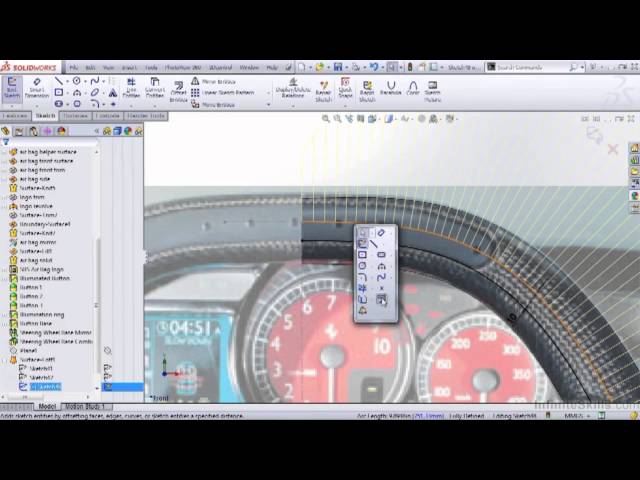Click the line tool in the shortcut popup
The image size is (640, 480).
tap(374, 244)
